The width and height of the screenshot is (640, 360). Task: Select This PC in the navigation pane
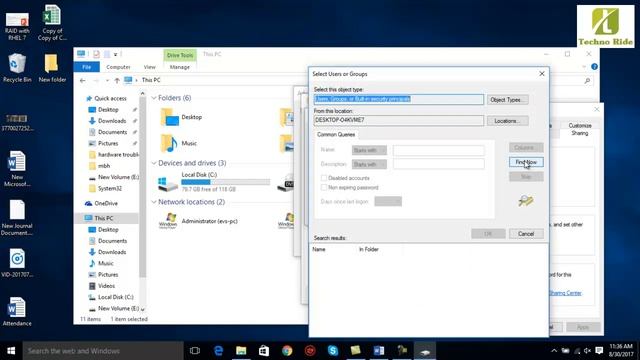107,218
